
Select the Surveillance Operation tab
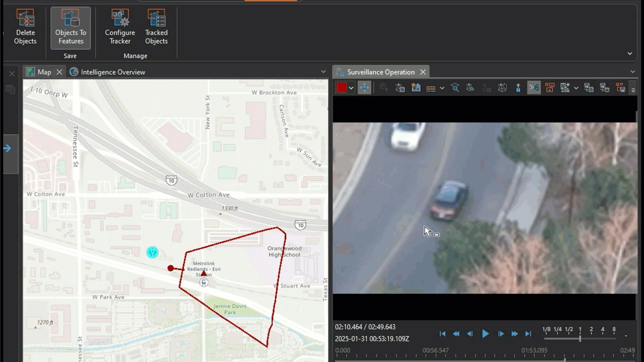point(381,72)
